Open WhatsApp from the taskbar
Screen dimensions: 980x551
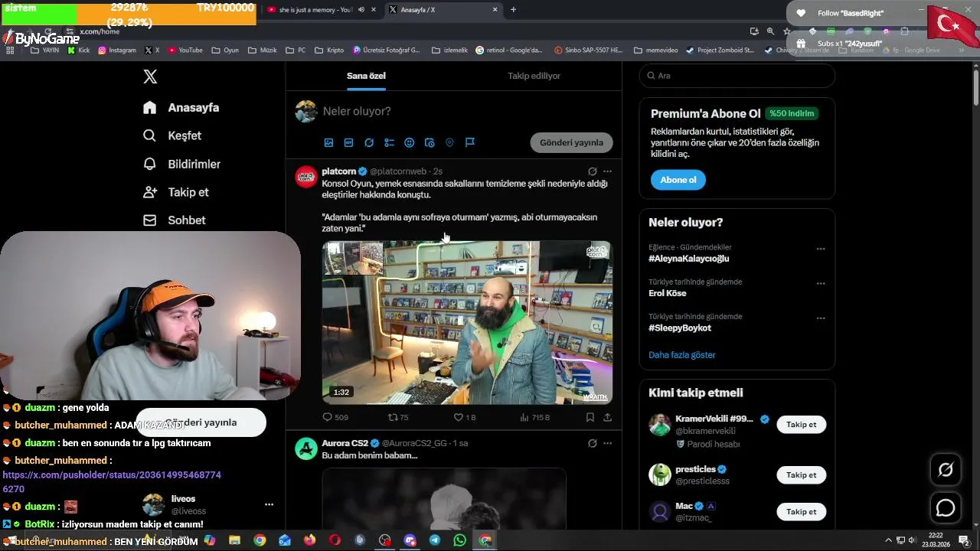point(459,540)
